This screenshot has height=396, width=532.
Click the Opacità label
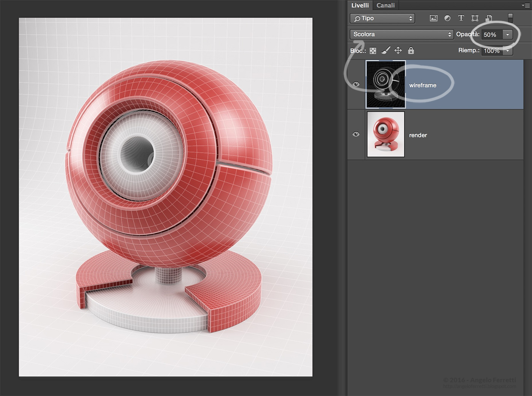coord(468,34)
